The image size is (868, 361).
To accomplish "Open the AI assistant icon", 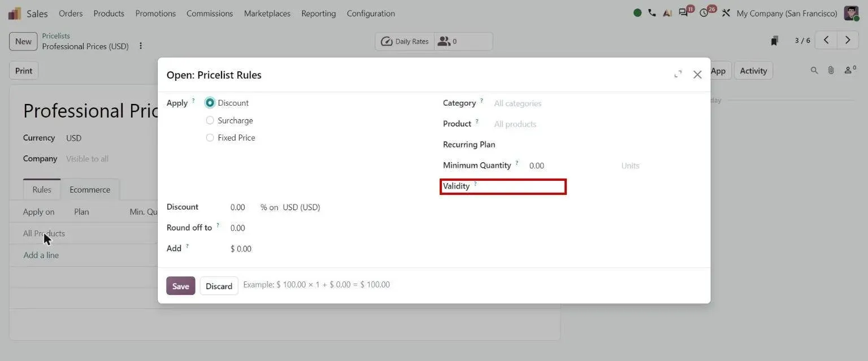I will point(667,13).
